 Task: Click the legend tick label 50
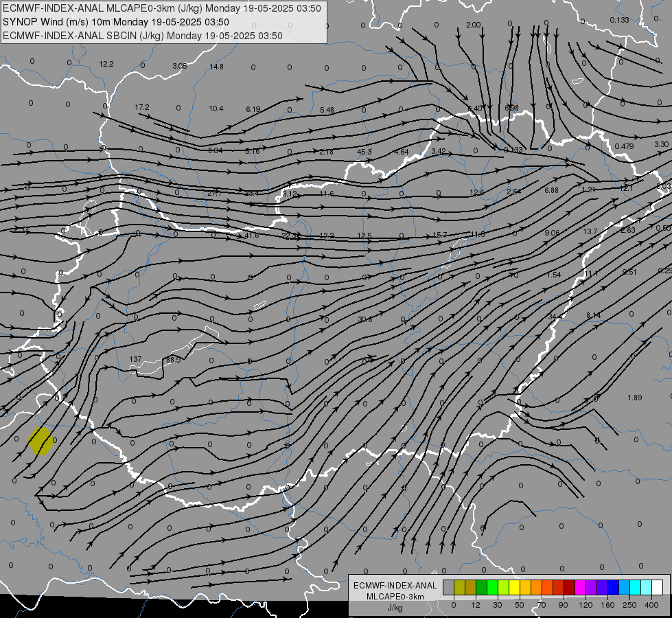coord(520,605)
